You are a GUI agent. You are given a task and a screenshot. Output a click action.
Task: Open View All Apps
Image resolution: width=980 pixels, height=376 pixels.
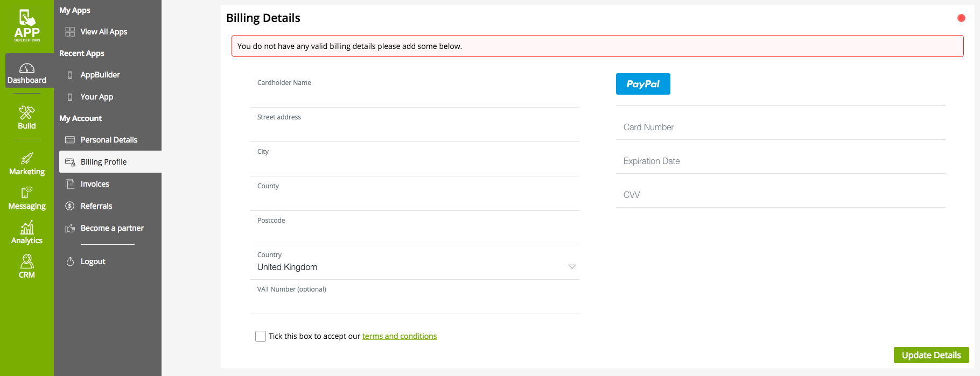103,32
